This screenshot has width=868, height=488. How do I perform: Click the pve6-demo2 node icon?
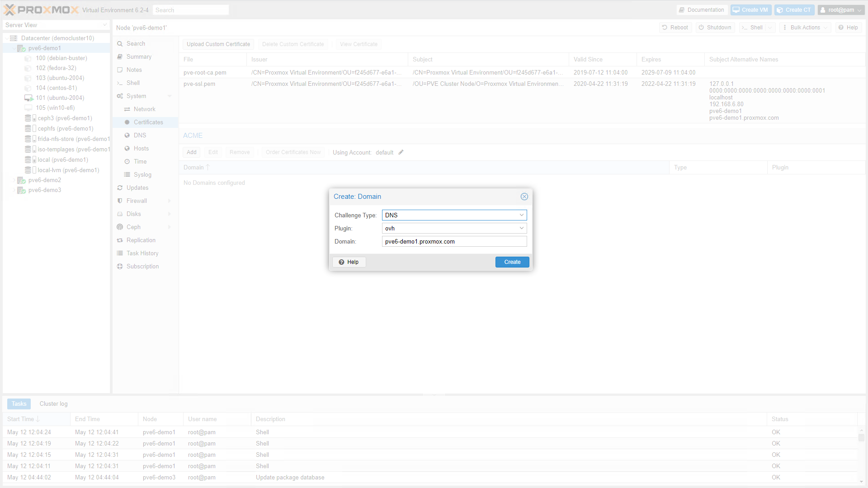click(21, 180)
